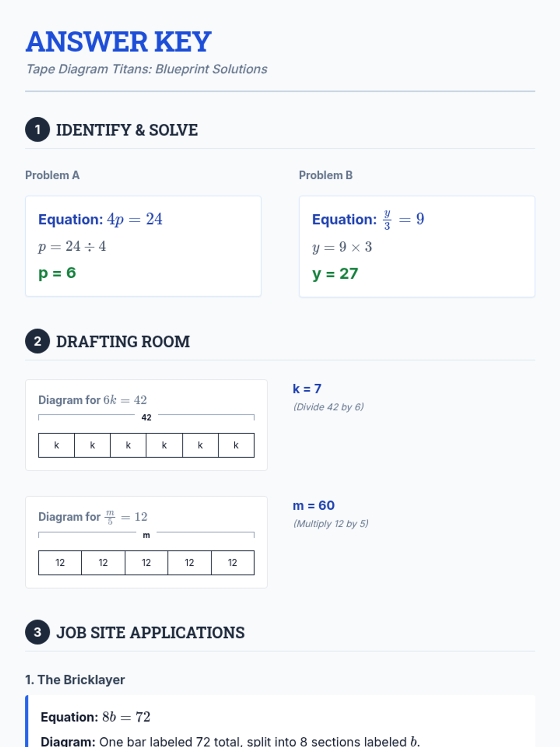Image resolution: width=560 pixels, height=747 pixels.
Task: Click the DRAFTING ROOM heading
Action: coord(123,341)
